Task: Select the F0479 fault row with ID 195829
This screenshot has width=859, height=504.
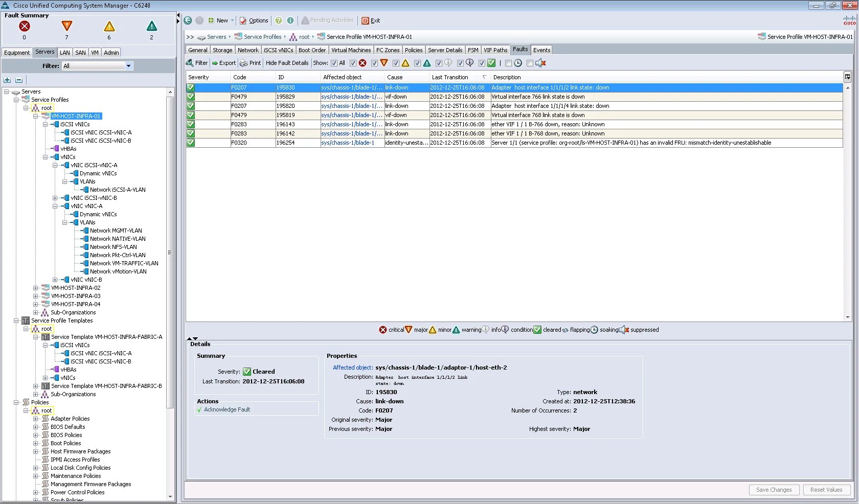Action: (x=514, y=97)
